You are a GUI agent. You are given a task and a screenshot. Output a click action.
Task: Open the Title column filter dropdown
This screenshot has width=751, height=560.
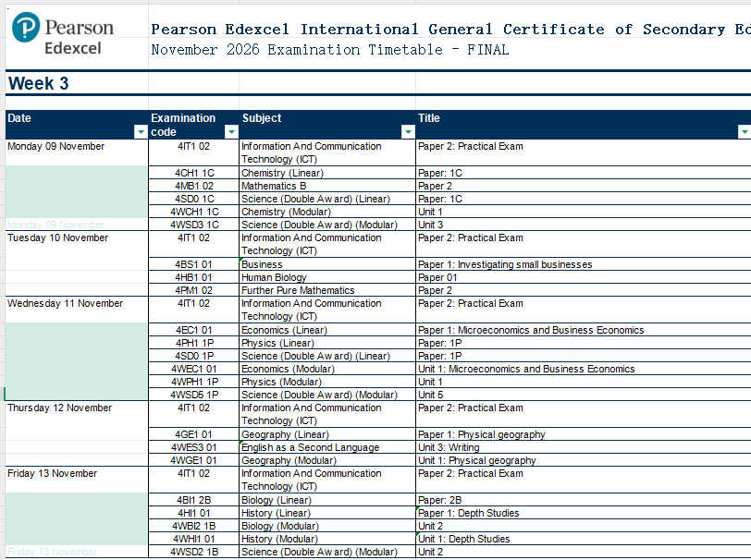click(x=745, y=131)
